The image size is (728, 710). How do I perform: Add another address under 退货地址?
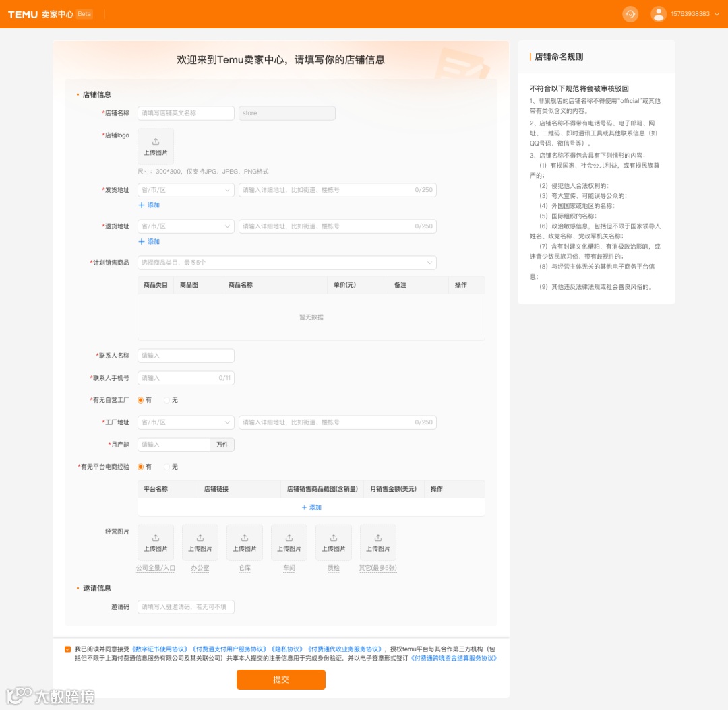point(149,241)
